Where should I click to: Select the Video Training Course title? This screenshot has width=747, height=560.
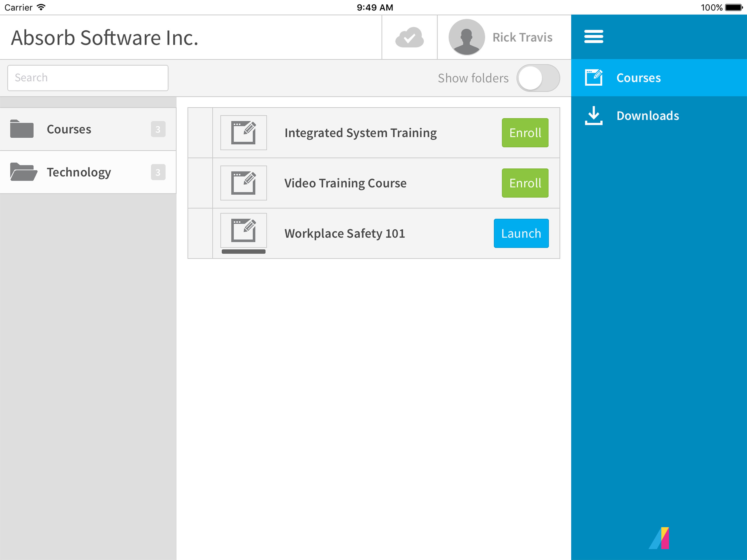[345, 183]
